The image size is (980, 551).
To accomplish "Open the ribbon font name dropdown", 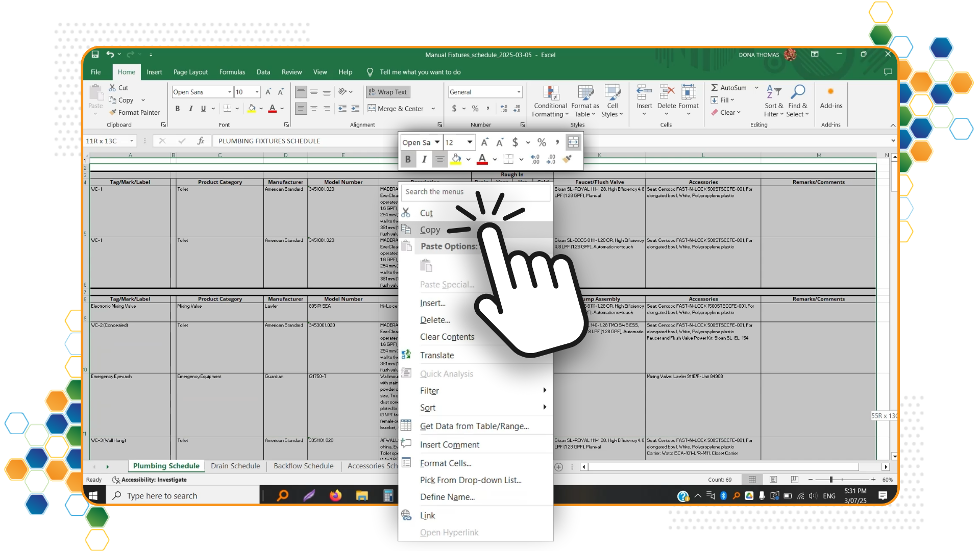I will coord(229,92).
